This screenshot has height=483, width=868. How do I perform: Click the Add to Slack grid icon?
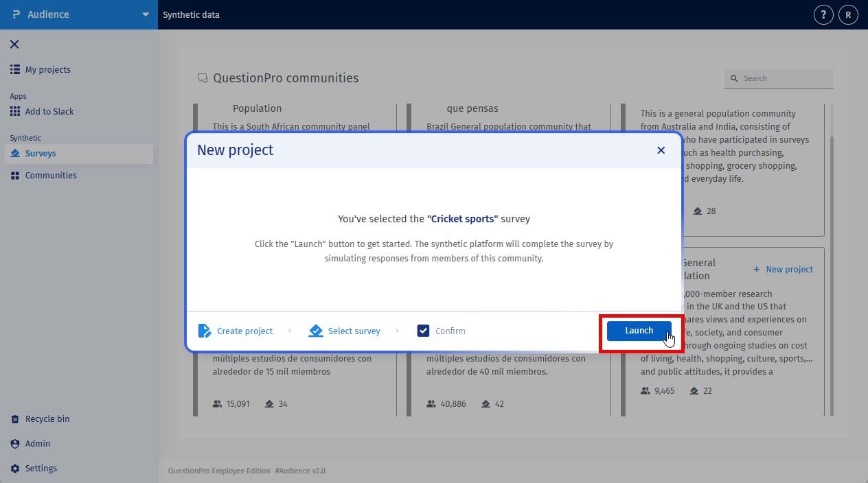[x=15, y=111]
